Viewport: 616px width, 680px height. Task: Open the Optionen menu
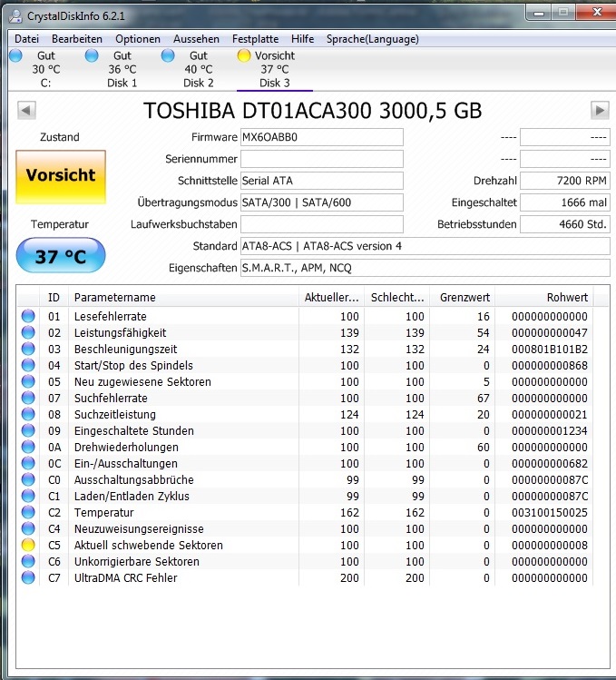pos(137,39)
